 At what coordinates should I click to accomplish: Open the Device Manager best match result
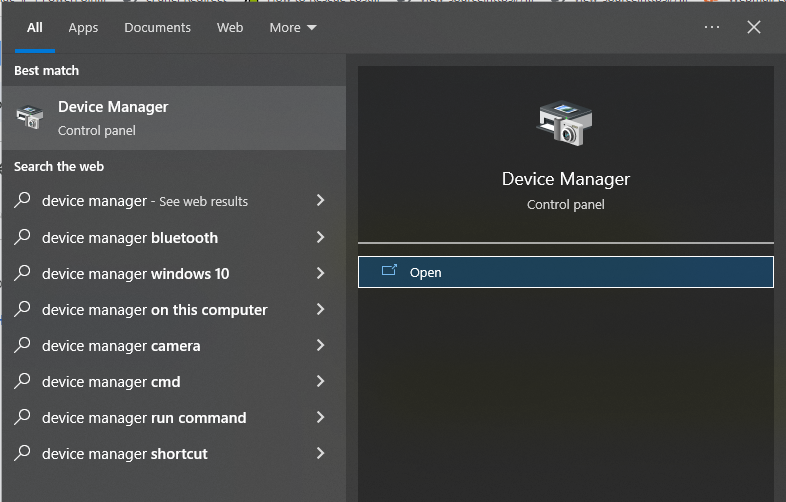174,118
